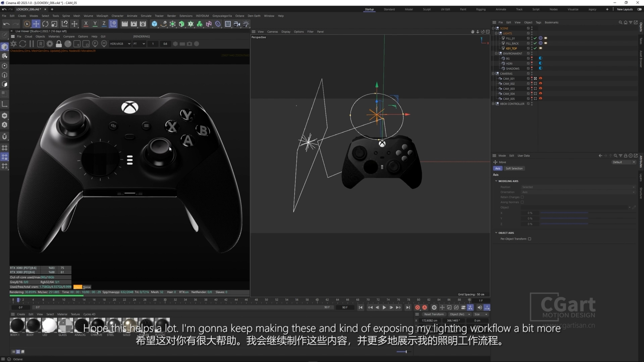Select the Rotate tool in top toolbar
This screenshot has height=362, width=644.
coord(45,24)
